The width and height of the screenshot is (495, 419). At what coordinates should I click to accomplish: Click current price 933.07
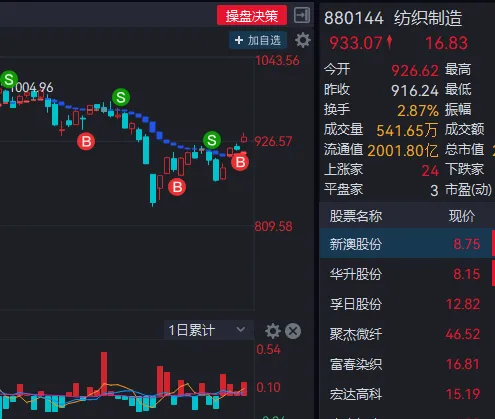[356, 43]
